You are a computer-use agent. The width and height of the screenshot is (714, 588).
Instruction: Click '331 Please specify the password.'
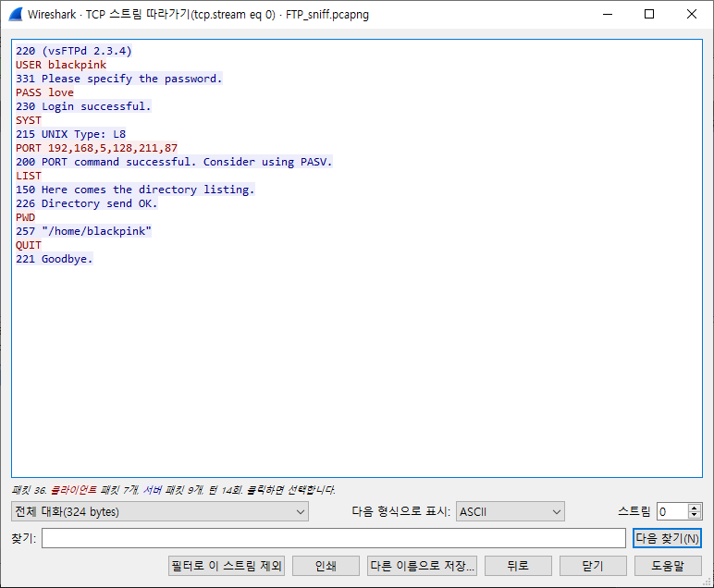click(x=119, y=79)
